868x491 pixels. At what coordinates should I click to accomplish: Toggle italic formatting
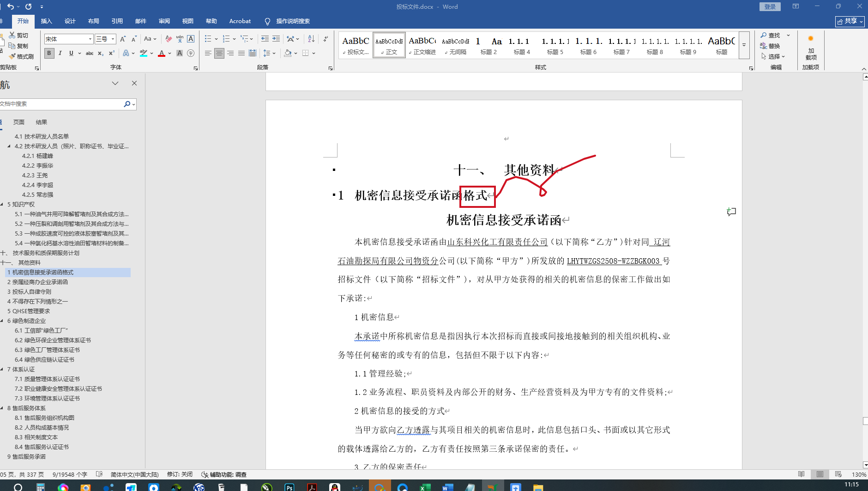click(60, 53)
